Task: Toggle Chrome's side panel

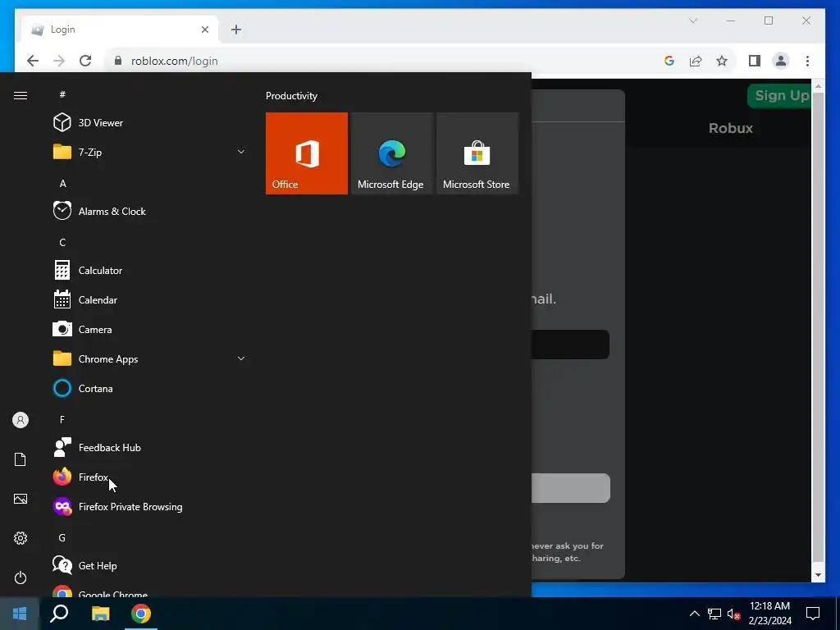Action: click(755, 61)
